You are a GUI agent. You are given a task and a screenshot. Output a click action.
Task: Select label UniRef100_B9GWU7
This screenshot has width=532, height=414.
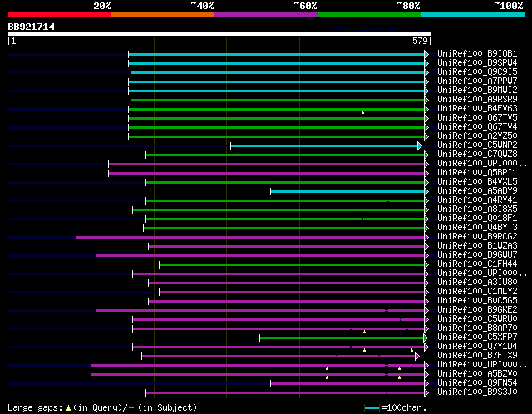click(x=477, y=255)
